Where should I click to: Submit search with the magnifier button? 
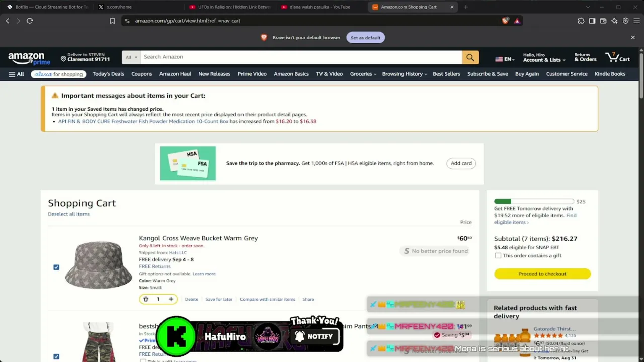470,57
